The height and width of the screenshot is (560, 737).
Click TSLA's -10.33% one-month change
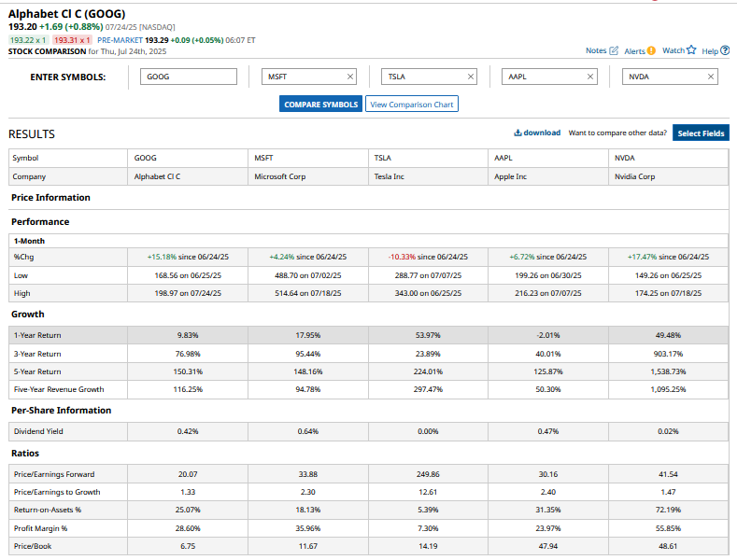pos(402,257)
